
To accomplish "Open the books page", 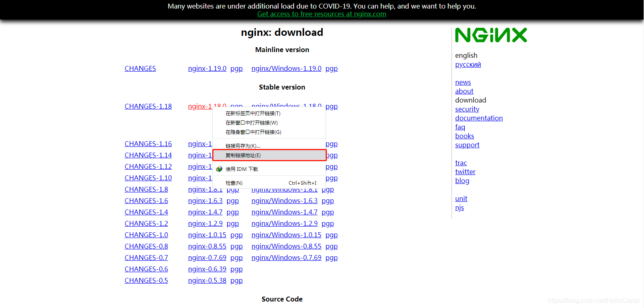I will coord(465,136).
